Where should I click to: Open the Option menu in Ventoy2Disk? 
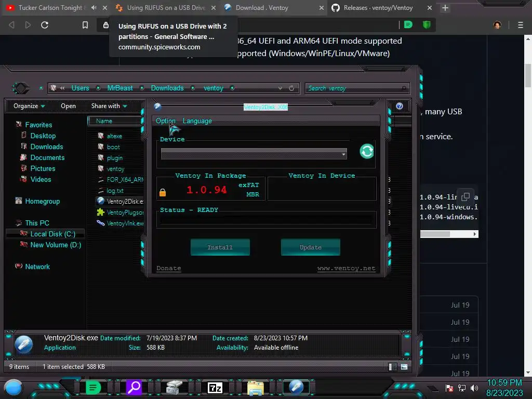click(x=166, y=121)
